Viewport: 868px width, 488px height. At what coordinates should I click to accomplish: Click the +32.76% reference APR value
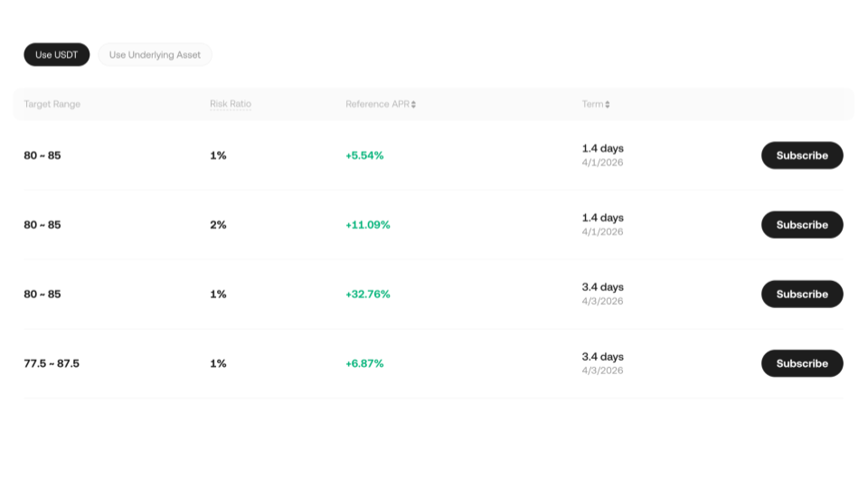(x=368, y=294)
